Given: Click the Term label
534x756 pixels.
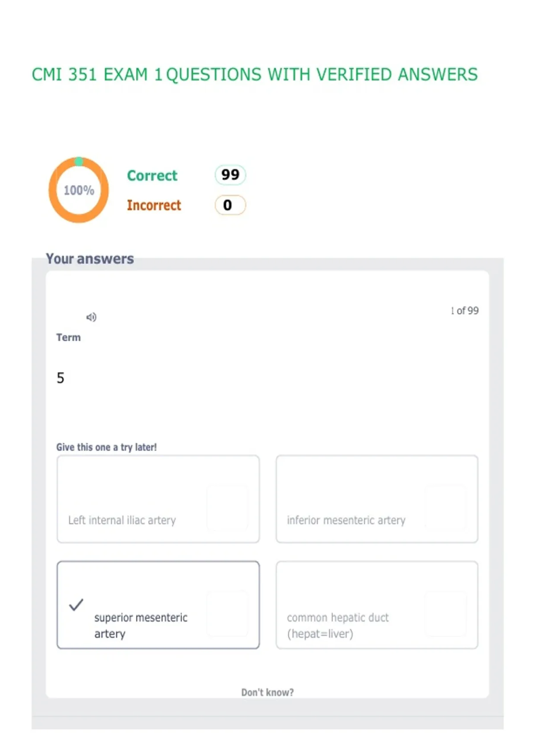Looking at the screenshot, I should (x=69, y=338).
